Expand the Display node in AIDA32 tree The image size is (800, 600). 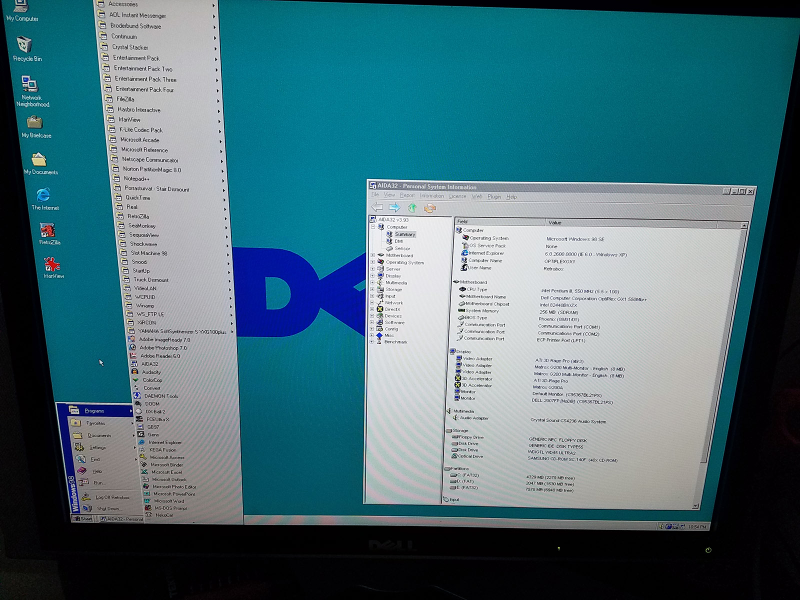click(x=373, y=276)
